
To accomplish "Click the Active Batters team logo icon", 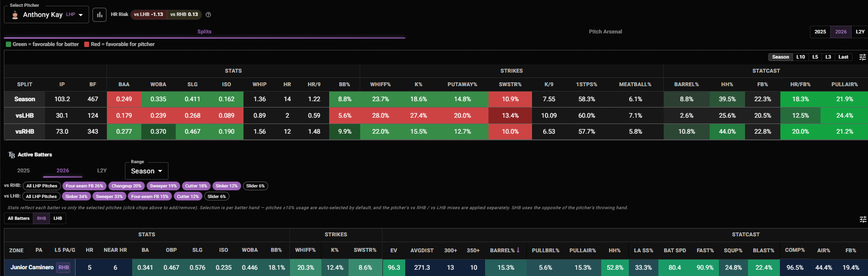I will point(12,155).
